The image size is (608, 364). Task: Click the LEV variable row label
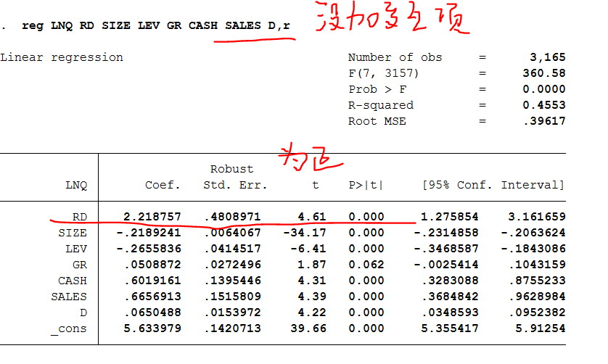tap(76, 249)
